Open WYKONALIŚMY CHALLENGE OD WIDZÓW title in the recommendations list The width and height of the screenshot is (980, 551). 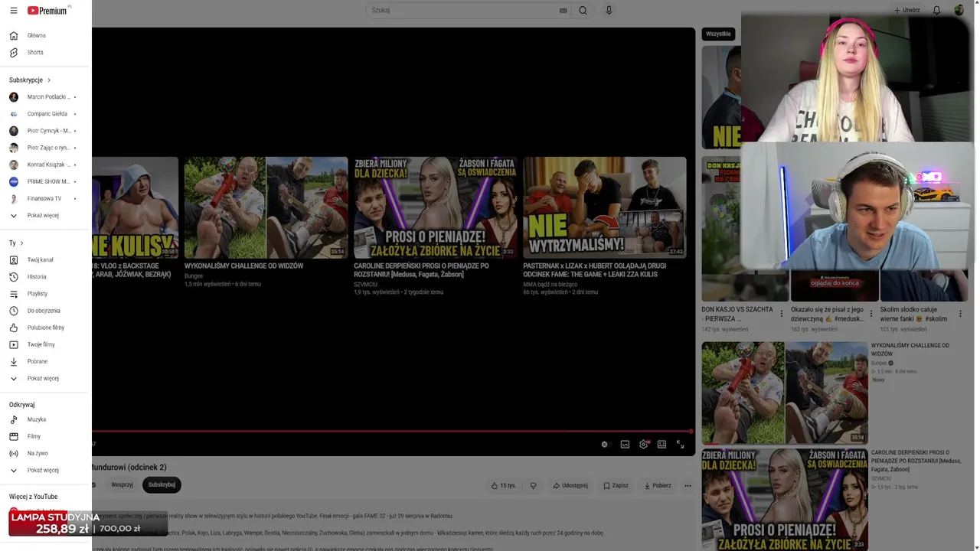pos(910,350)
